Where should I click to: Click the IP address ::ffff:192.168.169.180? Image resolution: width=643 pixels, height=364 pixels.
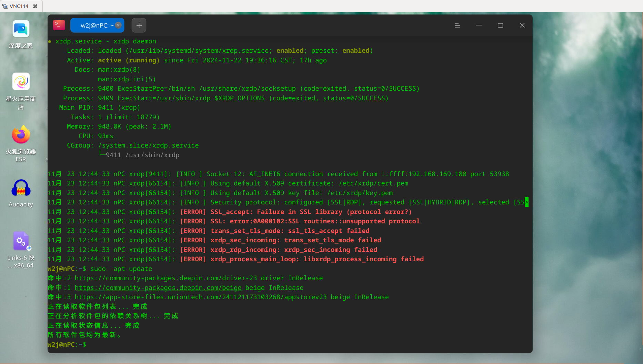424,174
